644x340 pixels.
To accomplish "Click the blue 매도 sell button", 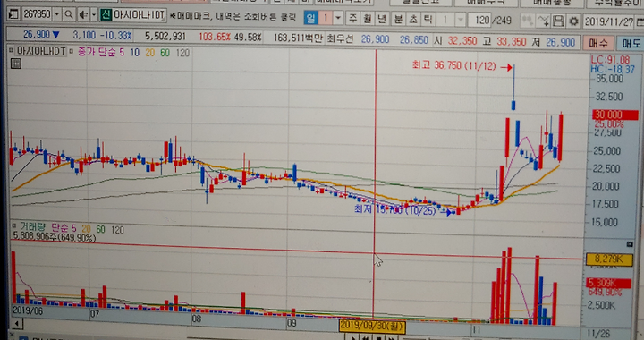I will 631,43.
